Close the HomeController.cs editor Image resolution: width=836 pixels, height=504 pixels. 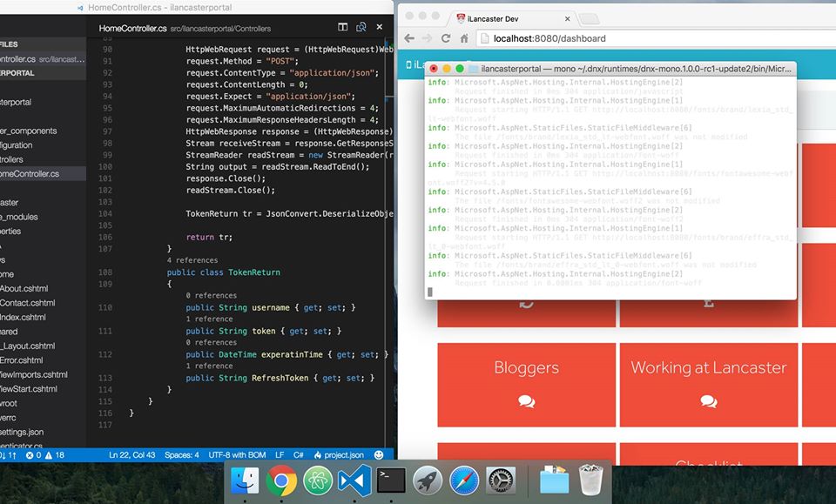(381, 29)
